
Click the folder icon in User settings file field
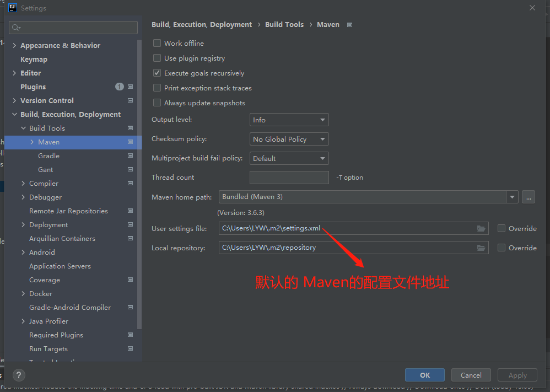pyautogui.click(x=480, y=228)
